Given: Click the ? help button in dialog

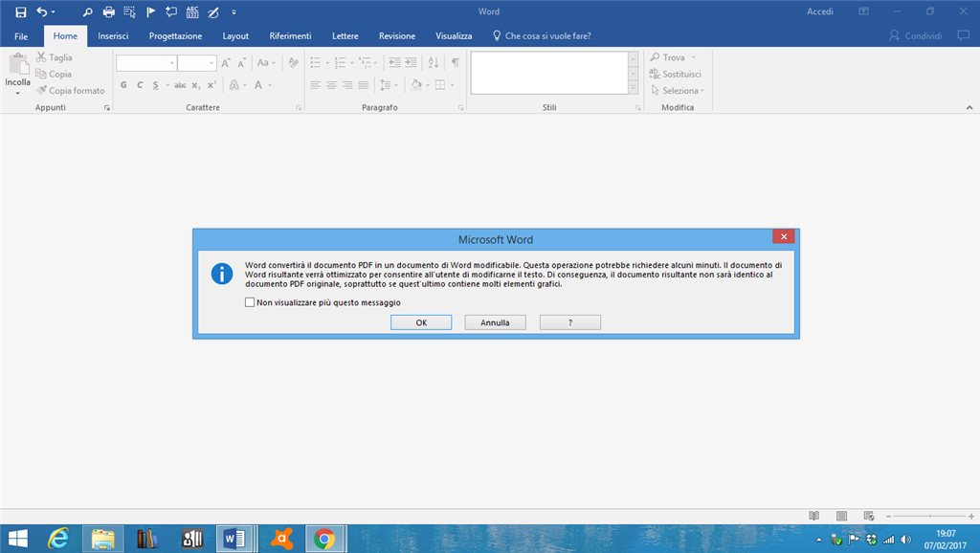Looking at the screenshot, I should tap(570, 322).
